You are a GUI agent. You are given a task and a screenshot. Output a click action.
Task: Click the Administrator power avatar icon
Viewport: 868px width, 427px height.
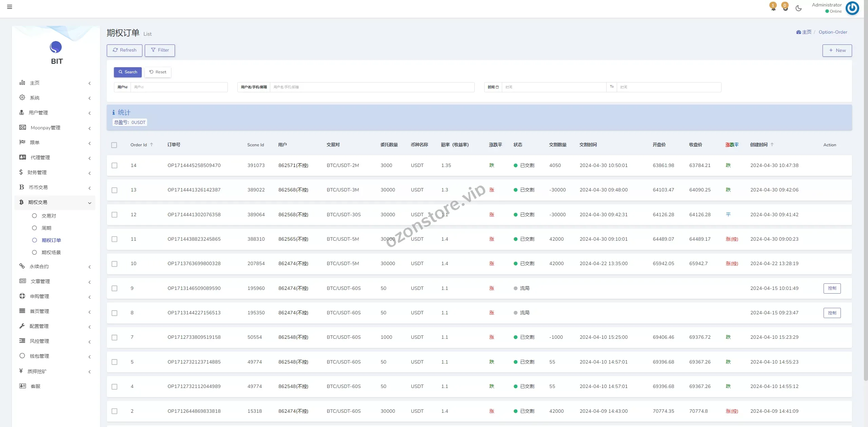(x=852, y=8)
